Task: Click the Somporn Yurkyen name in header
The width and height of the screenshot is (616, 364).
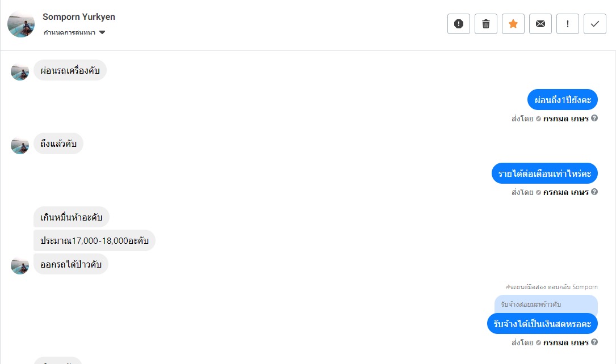Action: tap(79, 17)
